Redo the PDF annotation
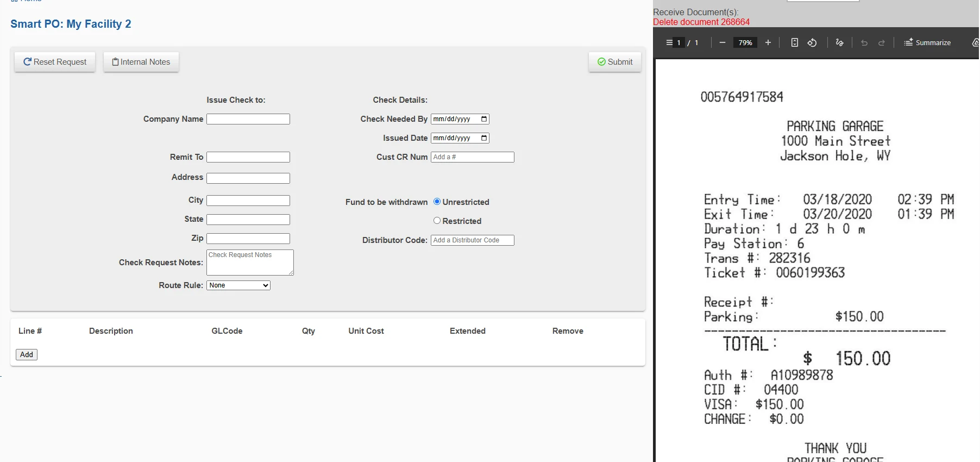Image resolution: width=980 pixels, height=462 pixels. pyautogui.click(x=882, y=42)
